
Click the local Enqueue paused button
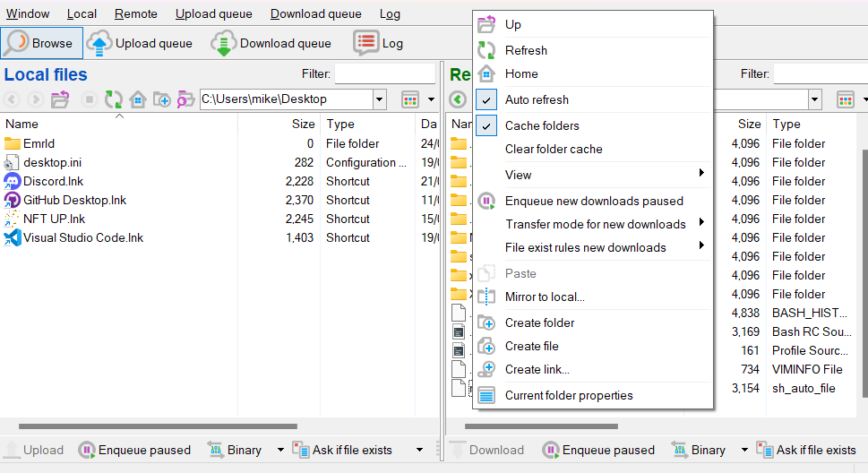click(x=134, y=450)
